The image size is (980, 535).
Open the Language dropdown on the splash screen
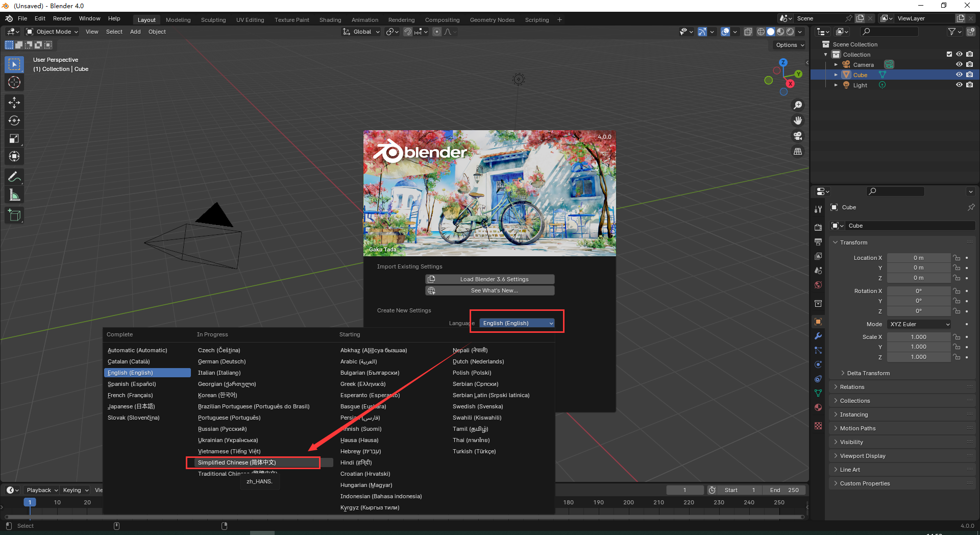click(x=517, y=323)
